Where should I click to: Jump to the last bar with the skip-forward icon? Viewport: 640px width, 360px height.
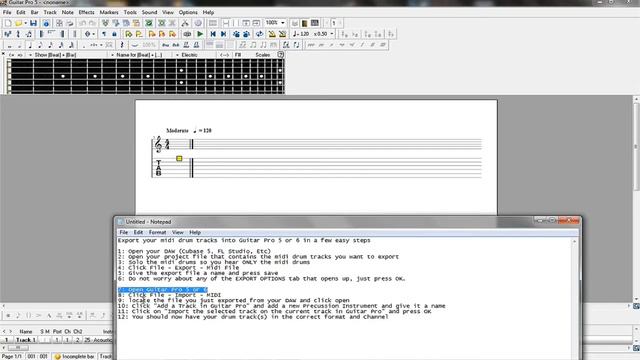tap(223, 34)
